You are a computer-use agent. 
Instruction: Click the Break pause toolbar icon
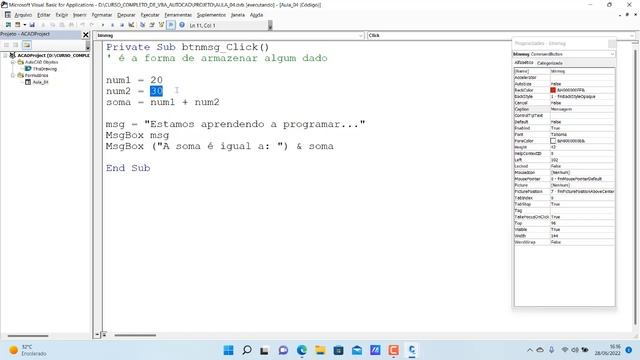pyautogui.click(x=113, y=25)
